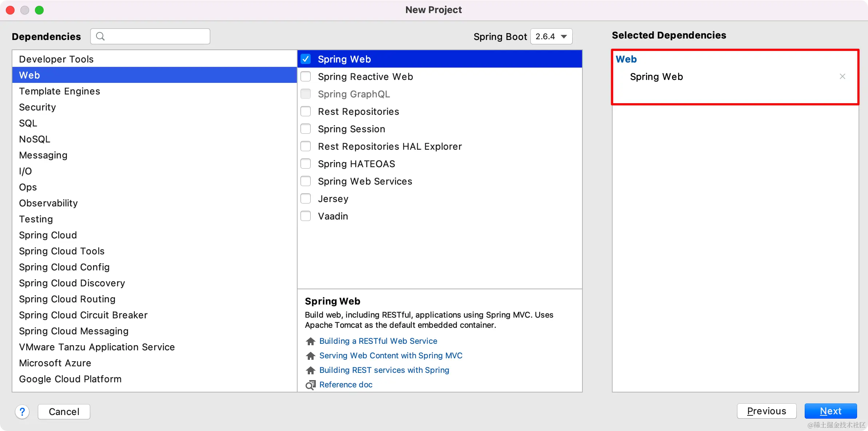
Task: Click the search magnifier icon
Action: (100, 36)
